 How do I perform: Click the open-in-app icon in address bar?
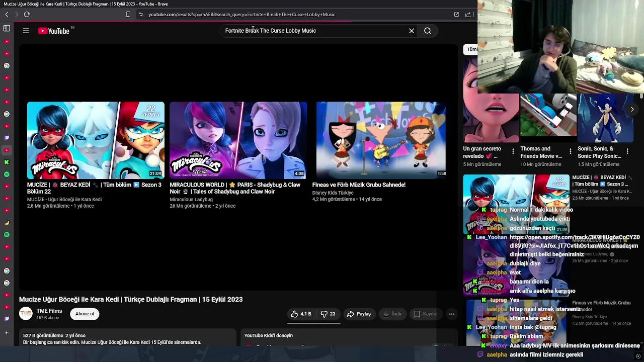click(x=456, y=15)
